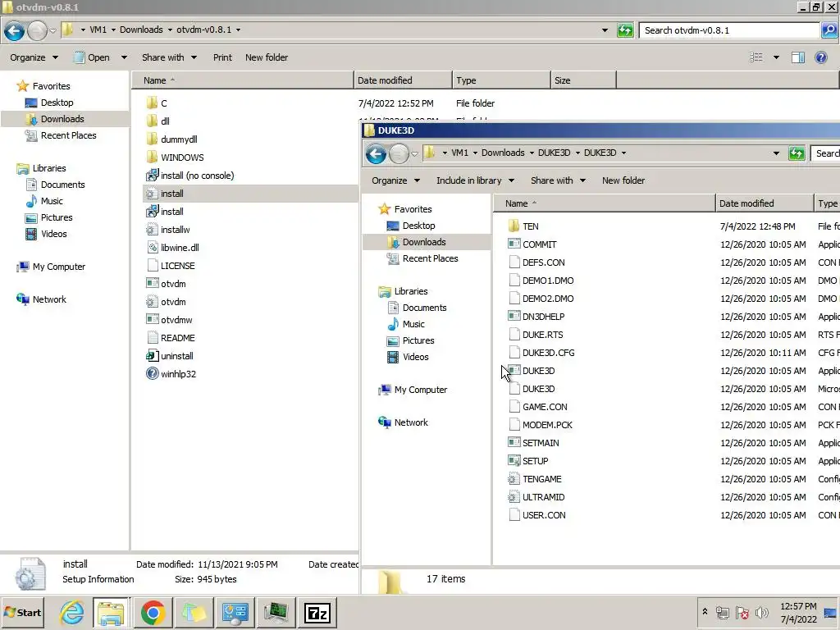Change view icon in otvdm-v0.8.1 toolbar
The height and width of the screenshot is (630, 840).
click(x=756, y=57)
